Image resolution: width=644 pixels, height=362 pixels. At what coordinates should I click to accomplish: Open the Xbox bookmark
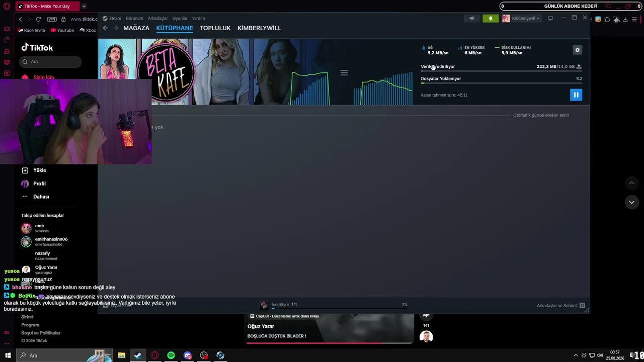(x=88, y=30)
